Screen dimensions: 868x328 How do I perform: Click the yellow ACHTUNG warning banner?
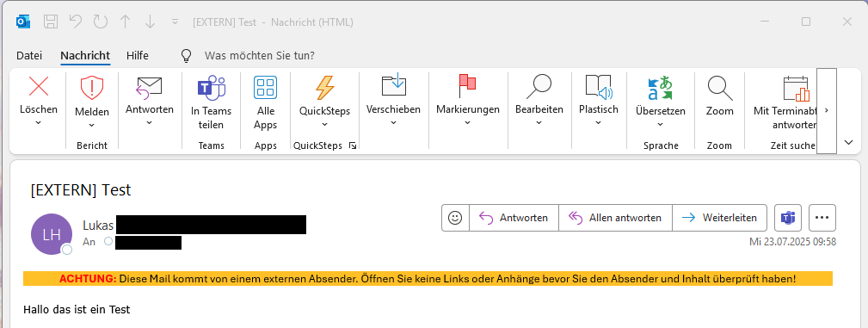pyautogui.click(x=428, y=279)
